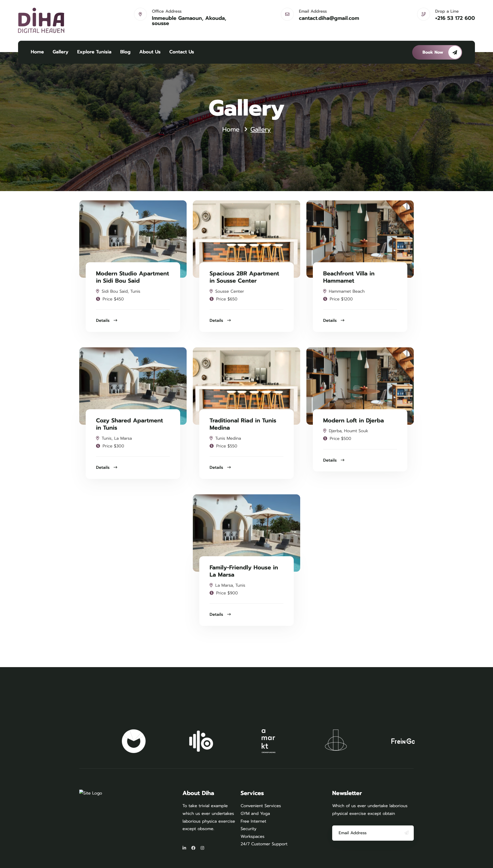Viewport: 493px width, 868px height.
Task: Open the Gallery menu item
Action: [60, 52]
